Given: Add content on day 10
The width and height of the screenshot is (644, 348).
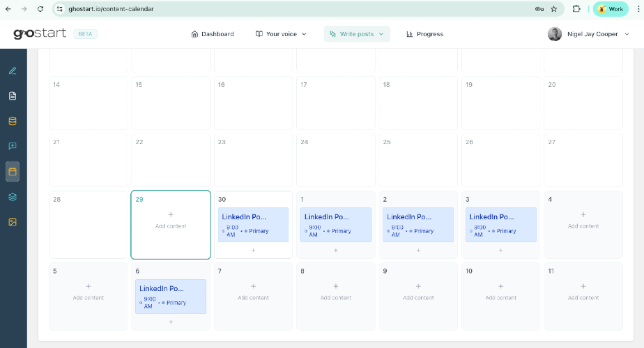Looking at the screenshot, I should 500,292.
